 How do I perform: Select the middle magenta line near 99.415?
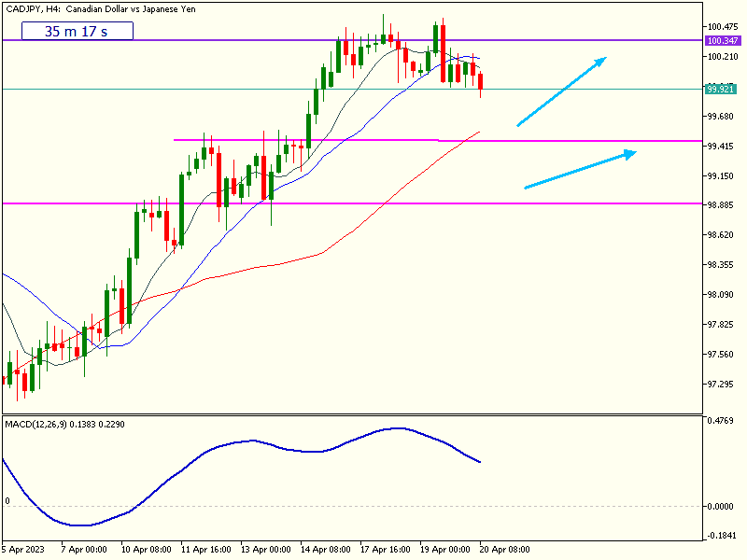(x=560, y=141)
